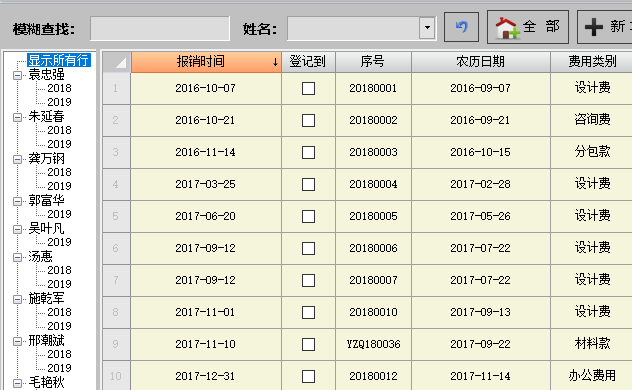Select row header number 1
The width and height of the screenshot is (632, 390).
(x=116, y=88)
